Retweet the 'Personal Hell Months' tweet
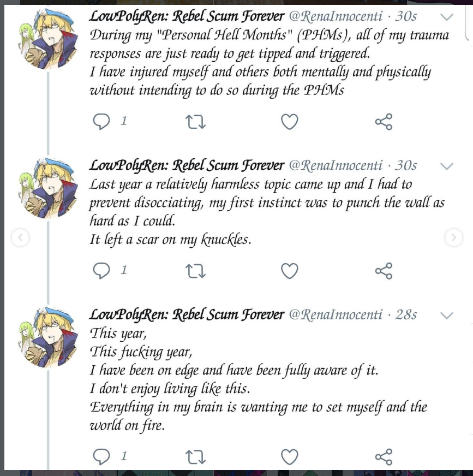This screenshot has width=473, height=476. coord(195,122)
